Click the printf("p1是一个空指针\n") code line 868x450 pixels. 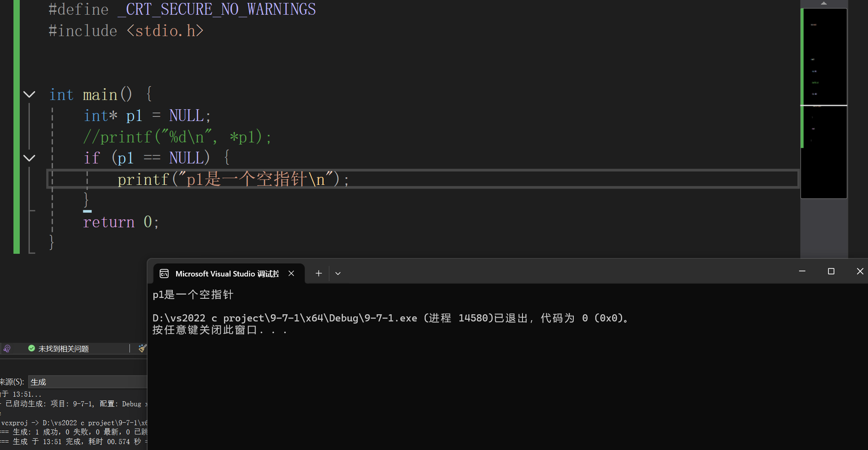[233, 179]
